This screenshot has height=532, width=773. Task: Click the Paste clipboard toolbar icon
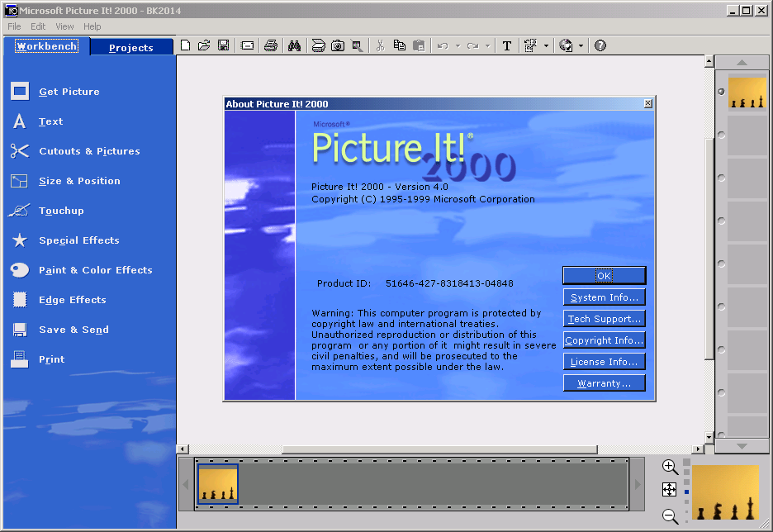click(x=419, y=46)
